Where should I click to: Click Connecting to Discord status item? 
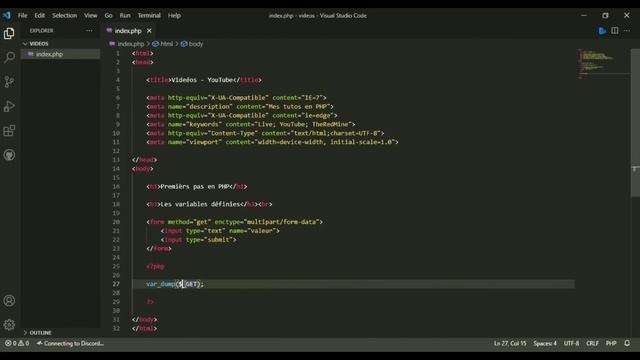[70, 343]
